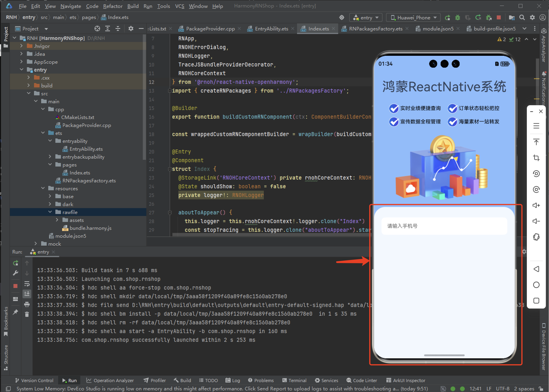Open the Refactor menu
Viewport: 549px width, 392px height.
[x=113, y=6]
